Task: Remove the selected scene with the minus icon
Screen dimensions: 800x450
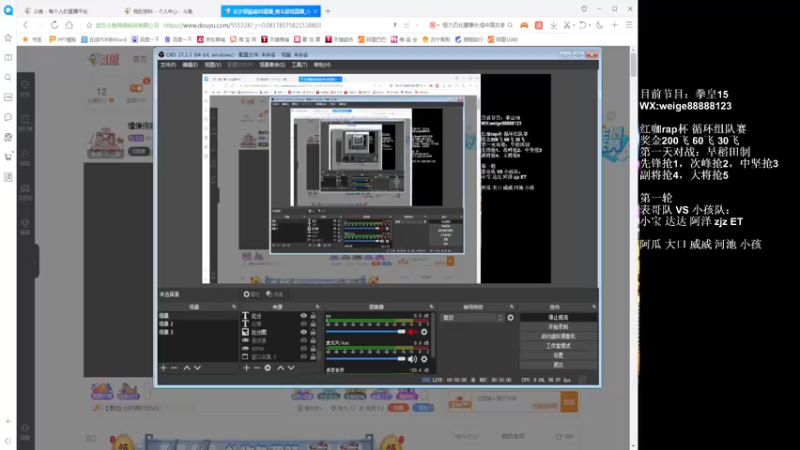Action: pos(174,368)
